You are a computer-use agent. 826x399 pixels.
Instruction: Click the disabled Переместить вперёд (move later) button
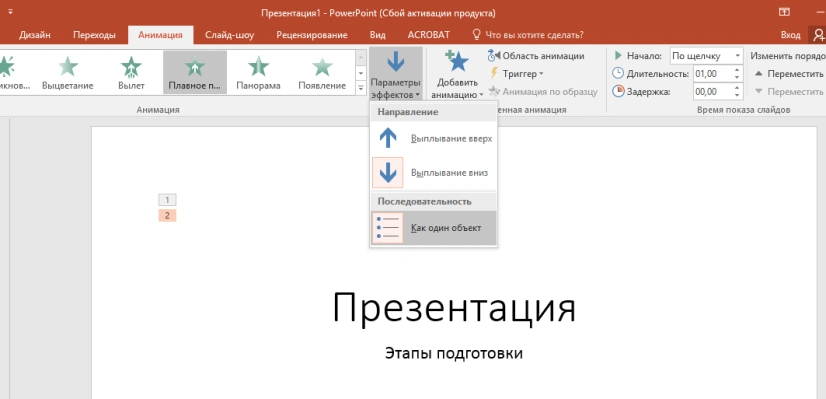tap(789, 92)
